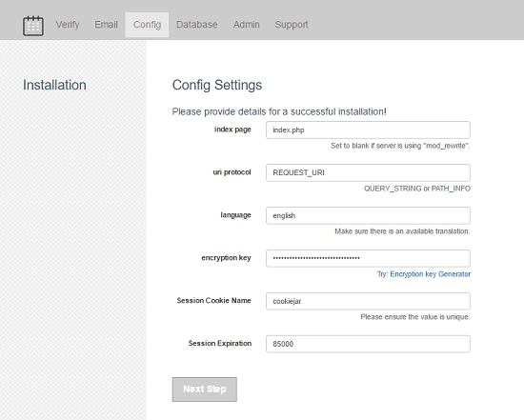Click the index page input field
Viewport: 524px width, 420px height.
[368, 130]
